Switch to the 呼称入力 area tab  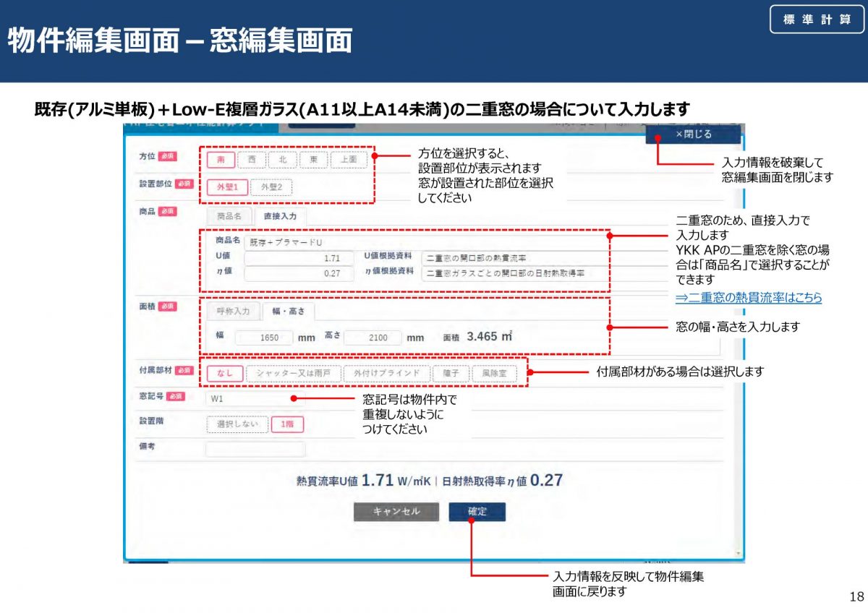233,312
